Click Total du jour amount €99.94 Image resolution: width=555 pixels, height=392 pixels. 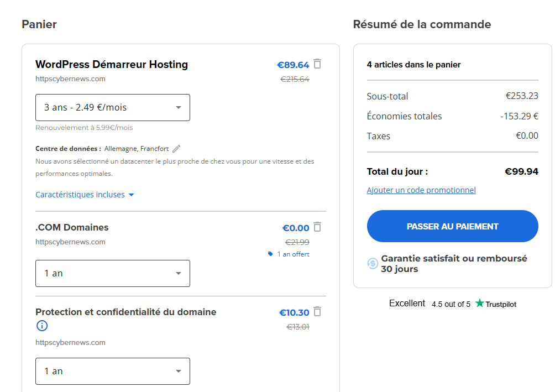tap(521, 171)
